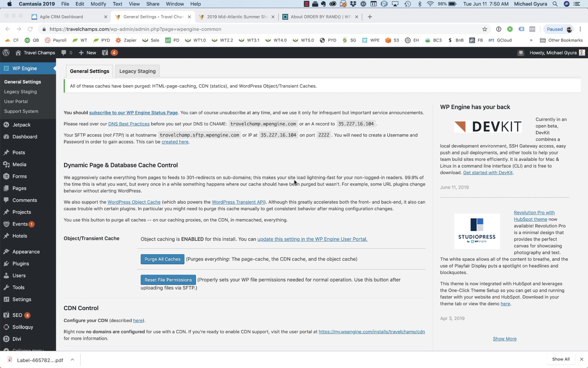Switch to the Legacy Staging tab
Image resolution: width=588 pixels, height=368 pixels.
[x=137, y=71]
